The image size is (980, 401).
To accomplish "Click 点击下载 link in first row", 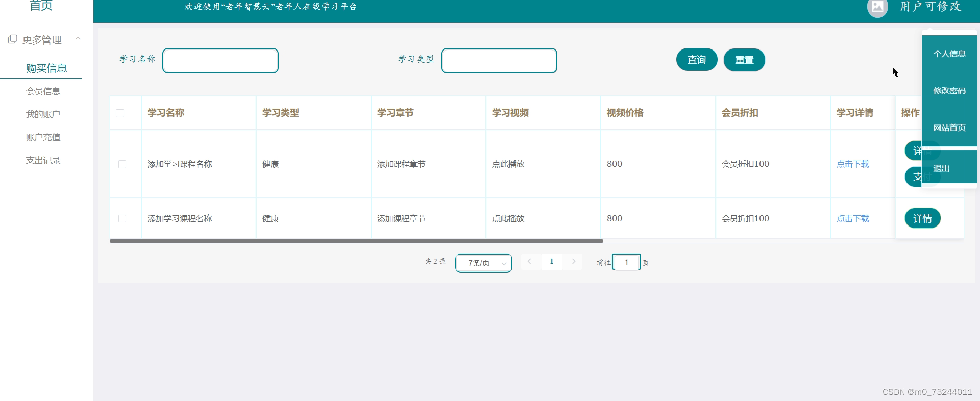I will pos(852,164).
